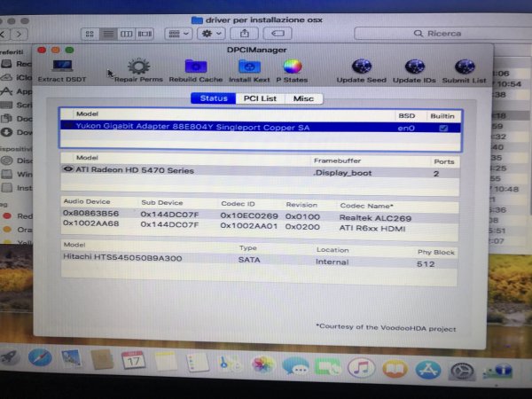Click Finder edit tags button

tap(278, 34)
